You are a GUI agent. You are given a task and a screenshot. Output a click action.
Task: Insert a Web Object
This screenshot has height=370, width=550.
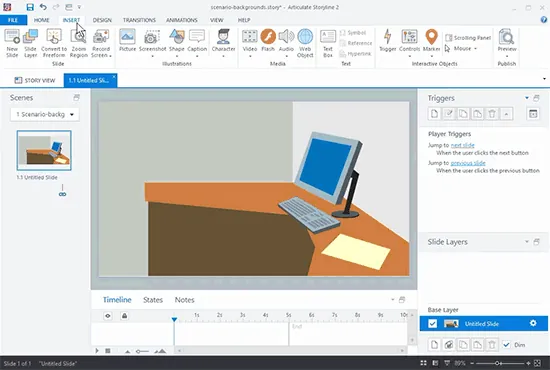point(305,43)
